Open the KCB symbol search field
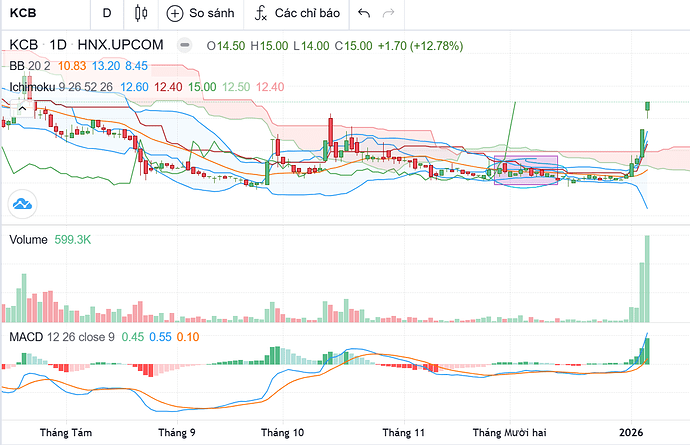Screen dimensions: 690x445 (44, 13)
